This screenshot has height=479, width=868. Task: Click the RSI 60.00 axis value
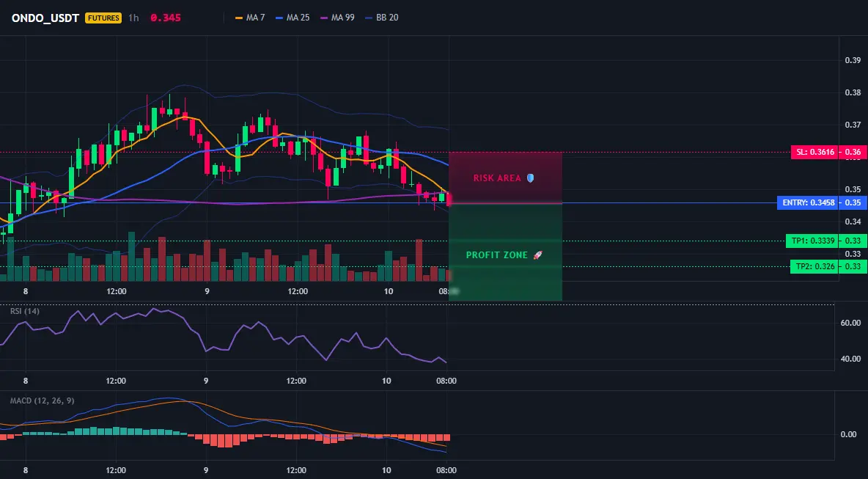tap(851, 323)
